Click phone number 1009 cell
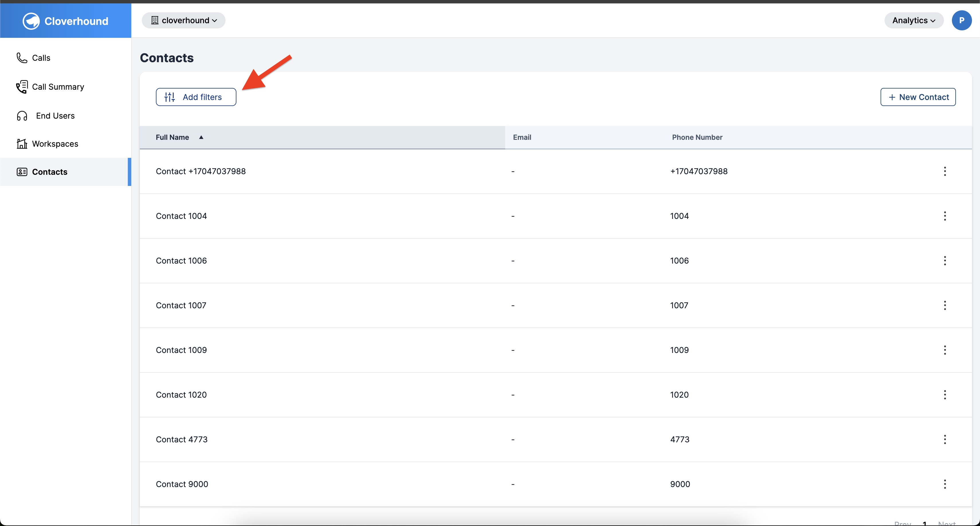This screenshot has height=526, width=980. (x=679, y=350)
